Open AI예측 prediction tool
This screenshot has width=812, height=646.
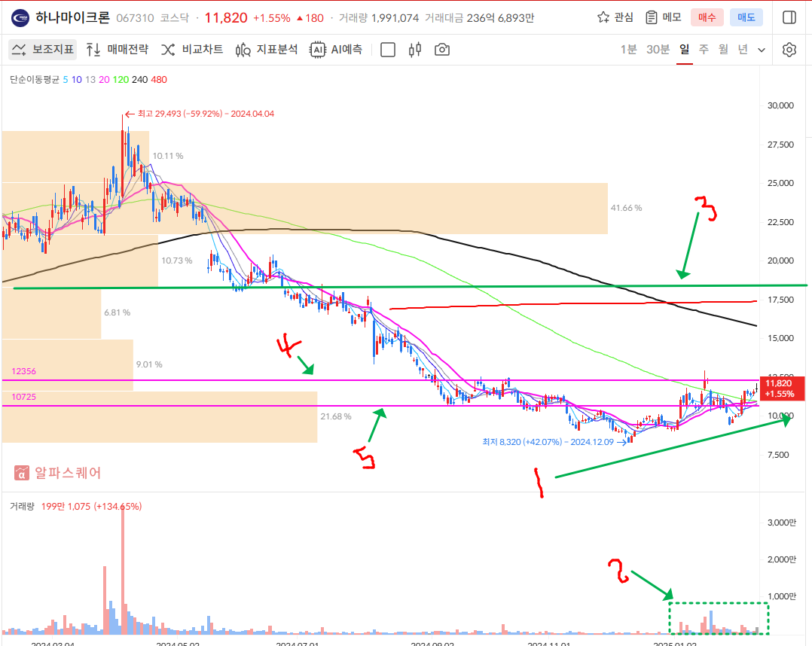click(336, 50)
